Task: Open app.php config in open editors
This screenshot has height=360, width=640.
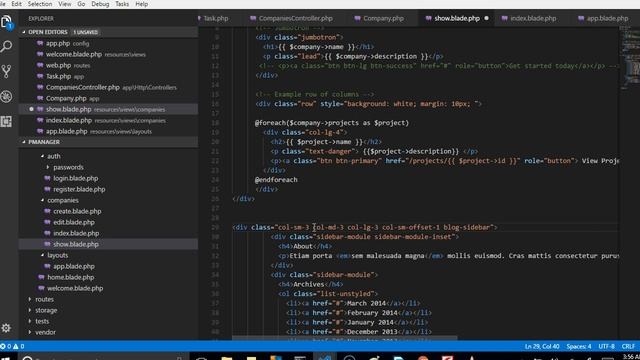Action: pos(108,43)
